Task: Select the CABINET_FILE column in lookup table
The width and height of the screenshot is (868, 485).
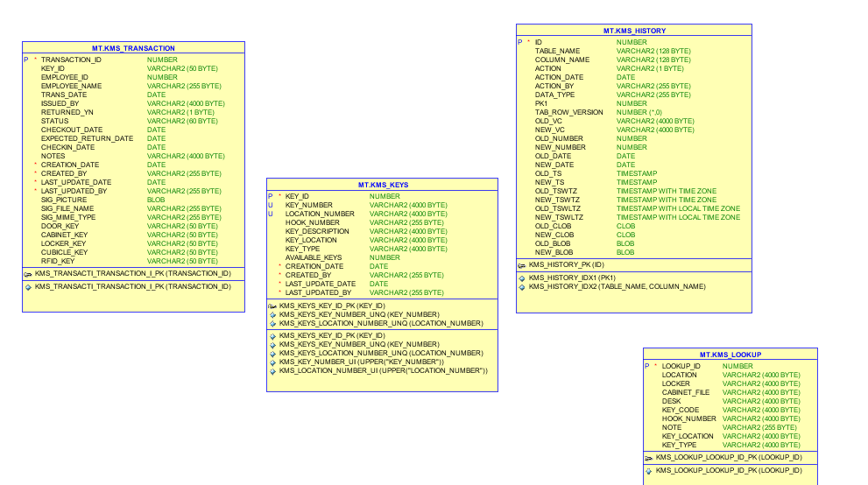Action: click(730, 393)
